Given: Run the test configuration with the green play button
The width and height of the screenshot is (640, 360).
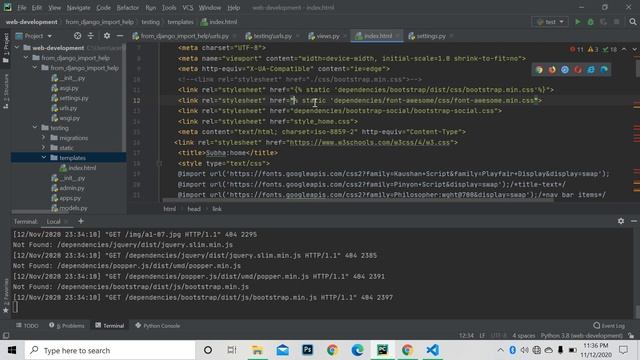Looking at the screenshot, I should (578, 22).
